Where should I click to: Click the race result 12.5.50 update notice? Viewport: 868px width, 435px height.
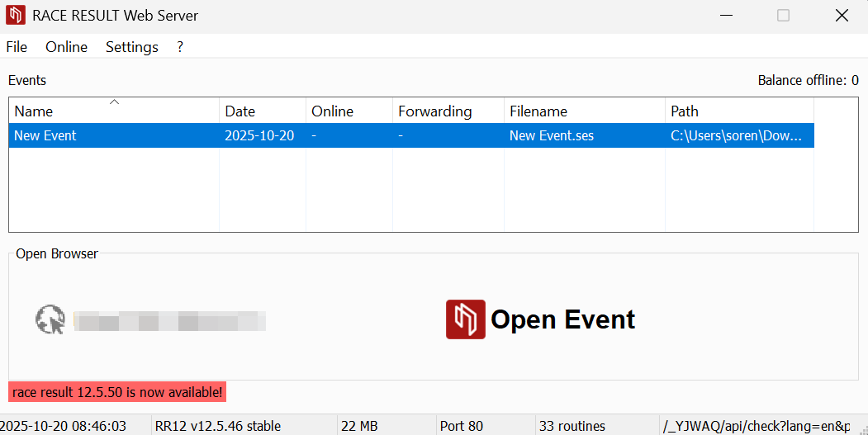[x=117, y=392]
